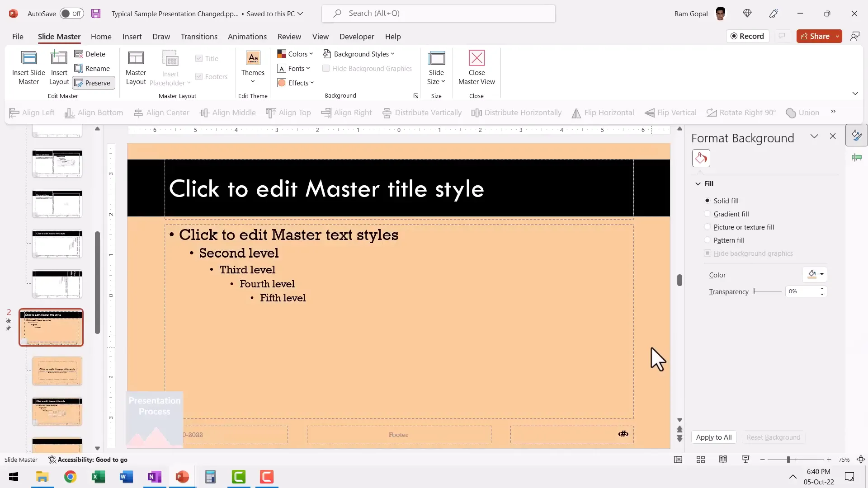Open the Slide Size dropdown
Viewport: 868px width, 488px height.
click(x=436, y=68)
